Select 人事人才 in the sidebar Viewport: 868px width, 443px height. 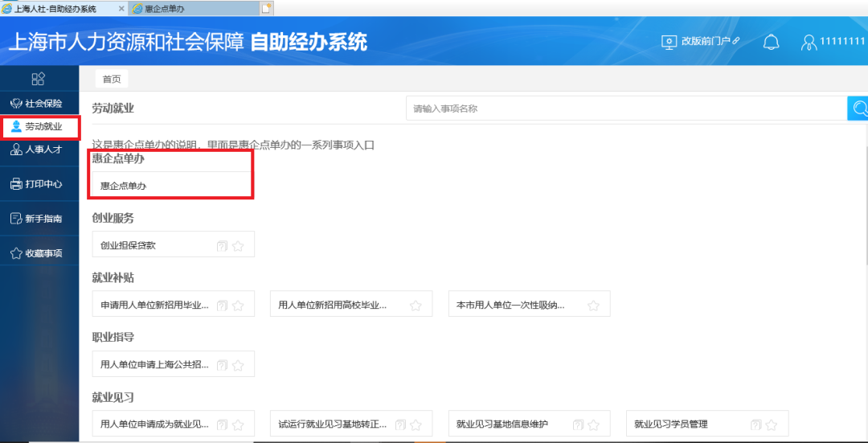(39, 150)
